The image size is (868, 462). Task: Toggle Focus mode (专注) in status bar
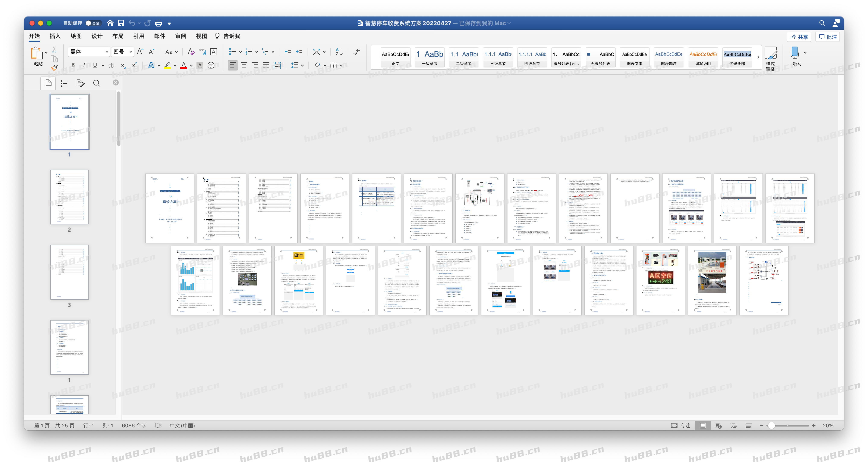[x=681, y=426]
